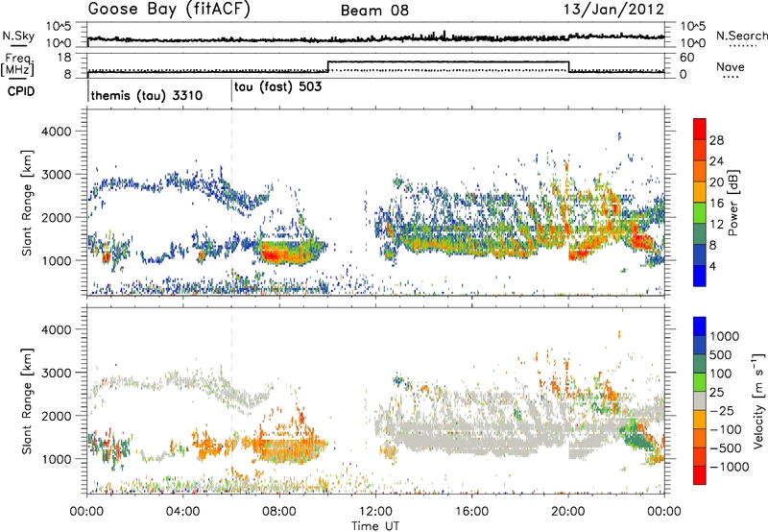
Task: Click the '10^0' tick beside N.Search
Action: click(x=693, y=43)
